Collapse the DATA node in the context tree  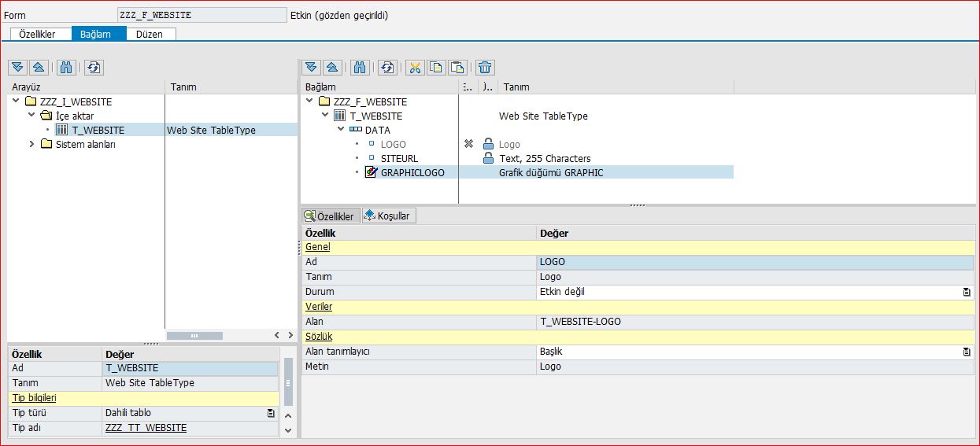[x=341, y=130]
